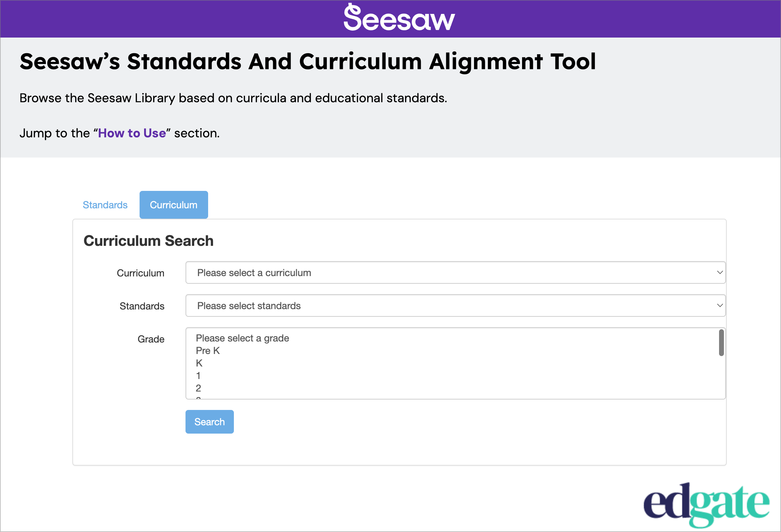781x532 pixels.
Task: Select grade K in the list
Action: [199, 363]
